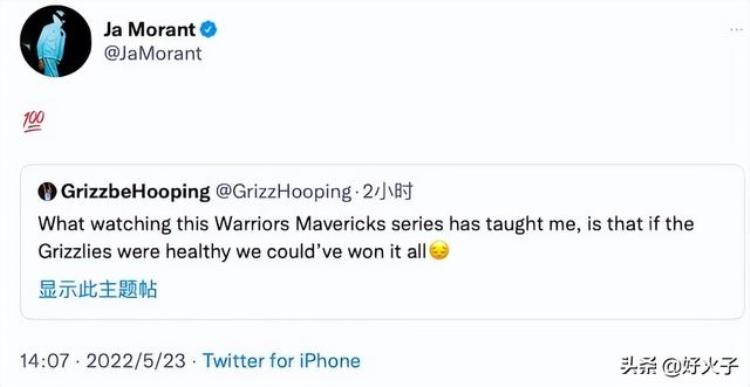Image resolution: width=750 pixels, height=387 pixels.
Task: Open the @JaMorant handle
Action: point(152,53)
